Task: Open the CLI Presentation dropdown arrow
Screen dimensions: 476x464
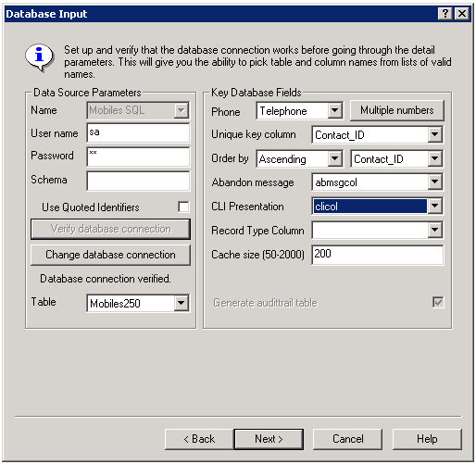Action: 434,206
